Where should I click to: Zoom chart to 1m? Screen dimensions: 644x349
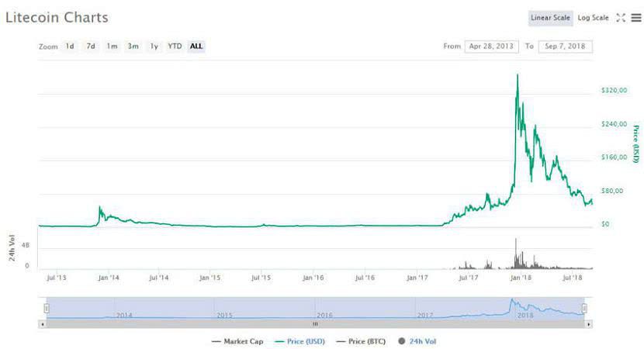pos(112,47)
